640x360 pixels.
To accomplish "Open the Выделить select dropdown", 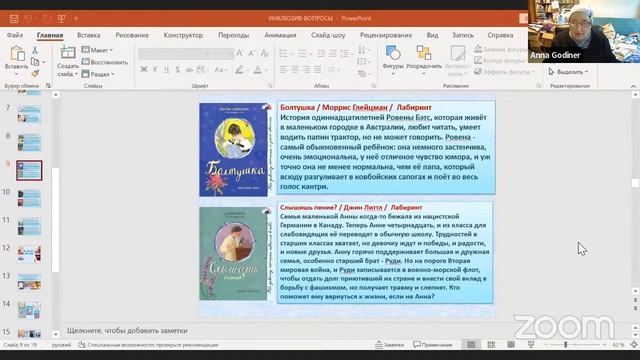I will click(x=568, y=72).
